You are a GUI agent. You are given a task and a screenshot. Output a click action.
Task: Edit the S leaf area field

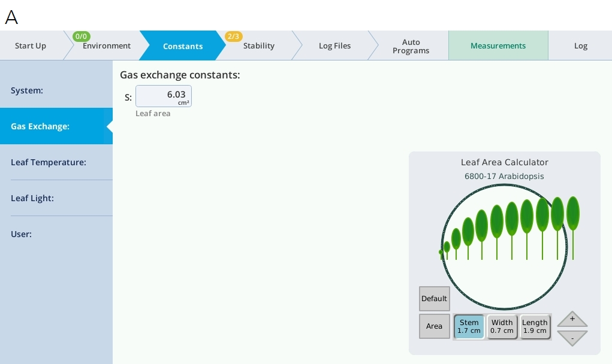click(x=164, y=96)
